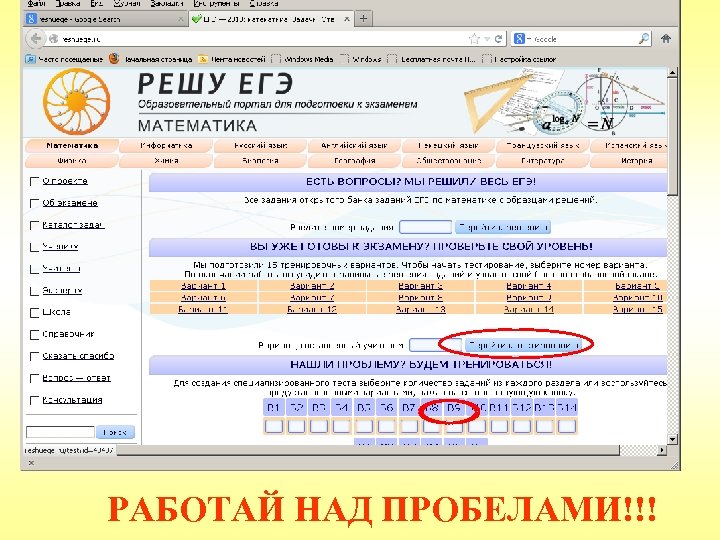Click the vertical scrollbar up arrow
Viewport: 720px width, 540px height.
pos(673,73)
